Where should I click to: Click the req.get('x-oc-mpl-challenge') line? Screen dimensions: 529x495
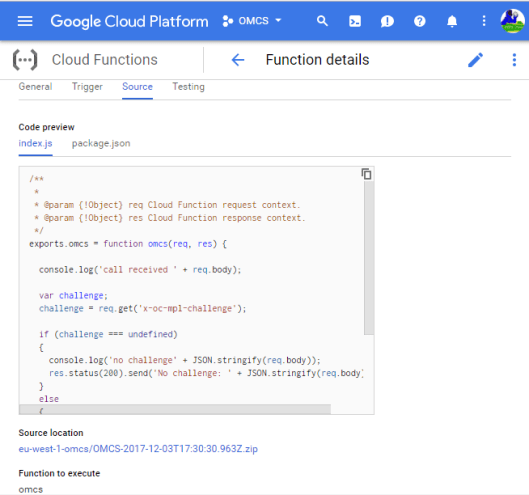click(143, 308)
